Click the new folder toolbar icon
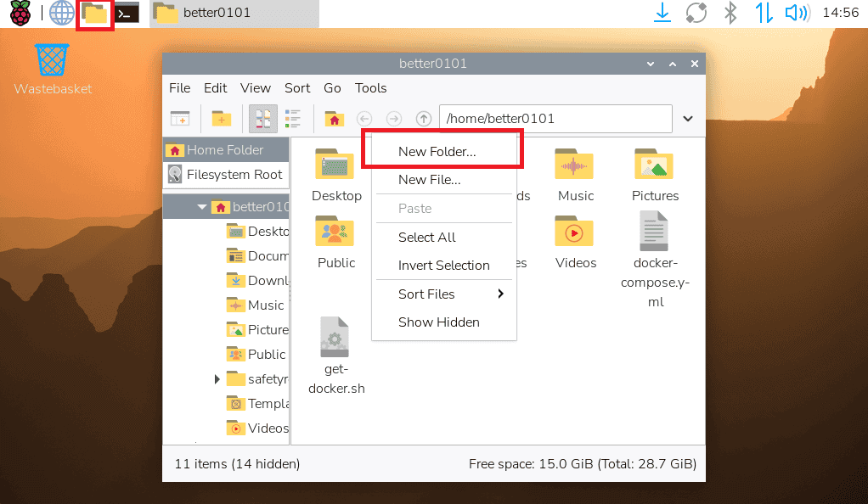The image size is (868, 504). tap(222, 119)
